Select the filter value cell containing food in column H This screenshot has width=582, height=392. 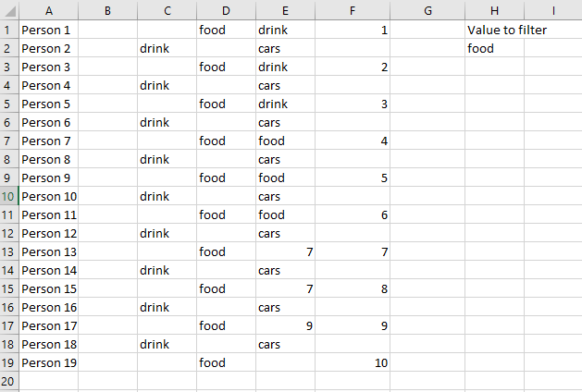click(x=494, y=48)
